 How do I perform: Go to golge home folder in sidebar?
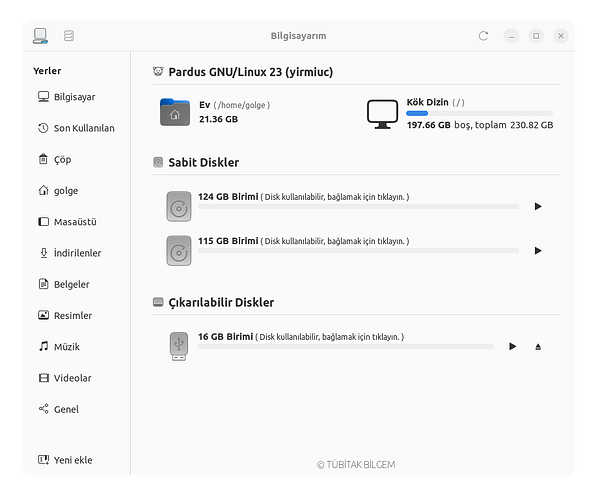(58, 191)
